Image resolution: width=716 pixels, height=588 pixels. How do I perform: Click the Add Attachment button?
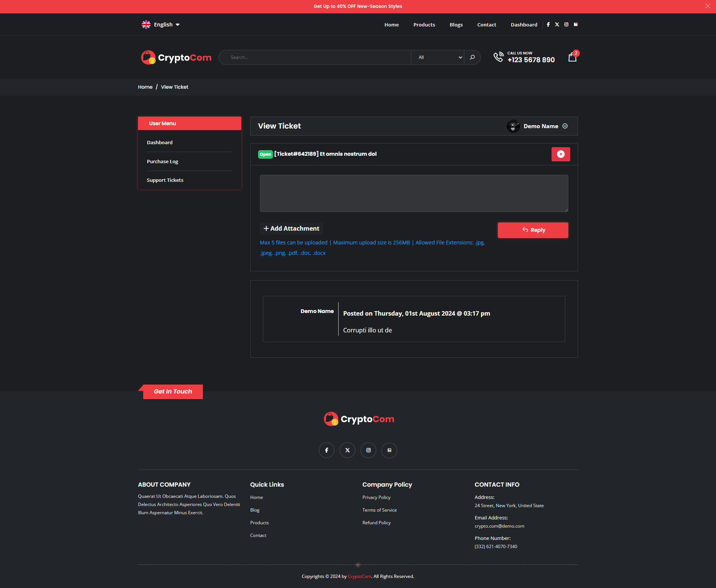[291, 228]
